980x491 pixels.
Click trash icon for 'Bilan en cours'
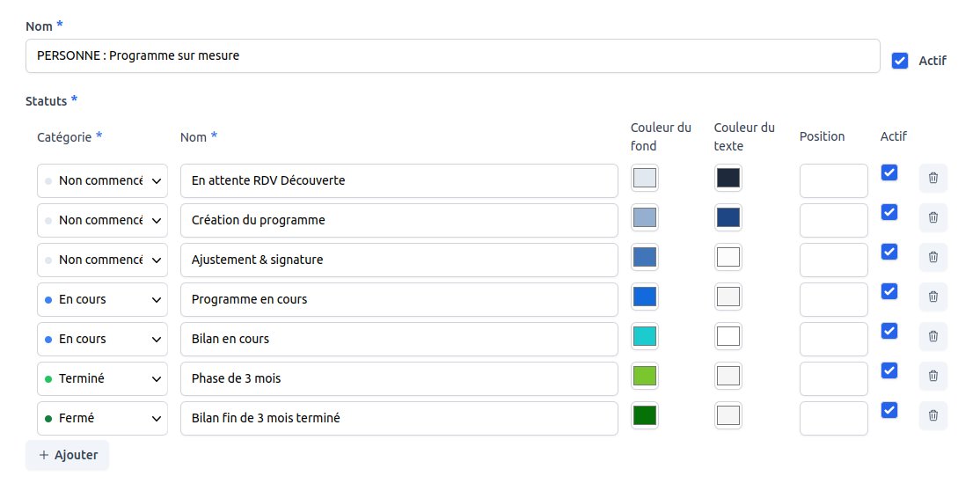(932, 336)
